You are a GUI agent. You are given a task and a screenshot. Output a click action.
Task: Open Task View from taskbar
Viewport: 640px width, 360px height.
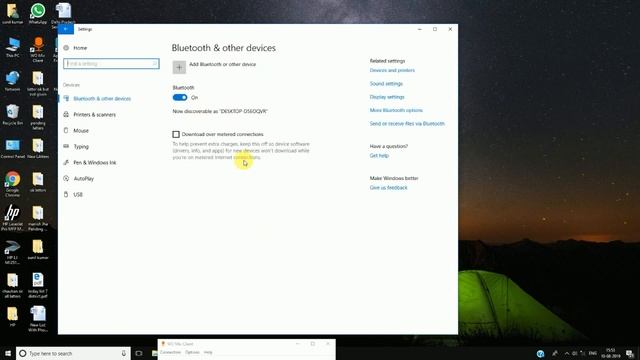click(x=139, y=353)
